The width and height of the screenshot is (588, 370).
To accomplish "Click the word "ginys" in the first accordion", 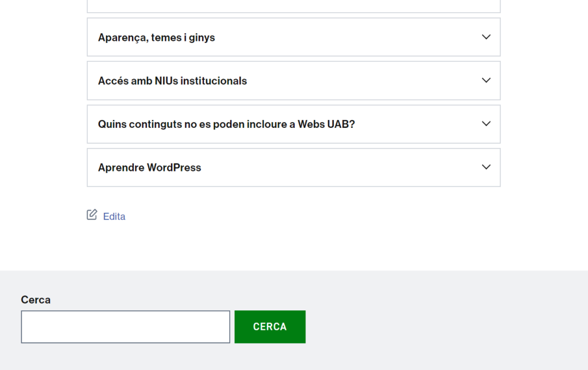I will coord(202,38).
